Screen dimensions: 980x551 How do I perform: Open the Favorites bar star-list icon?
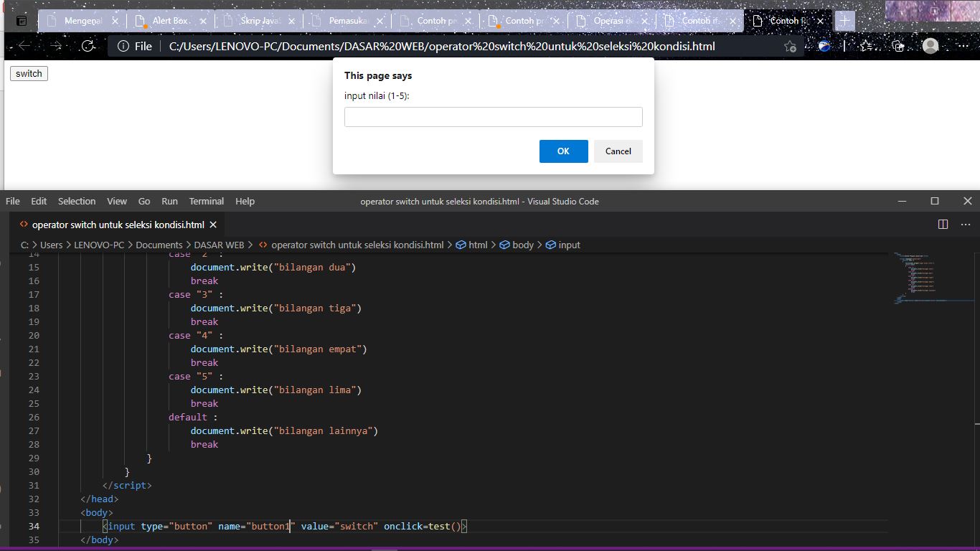[x=866, y=46]
